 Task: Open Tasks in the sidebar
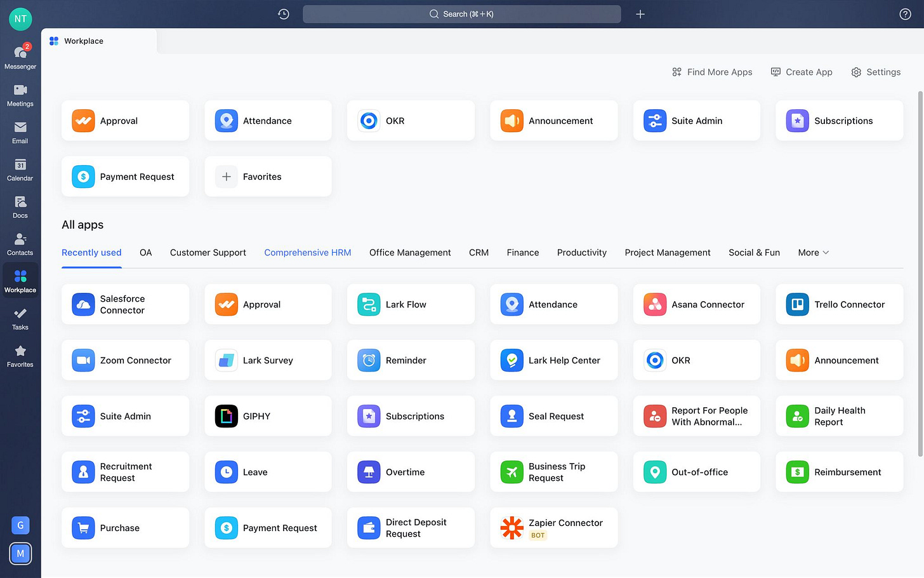coord(20,319)
